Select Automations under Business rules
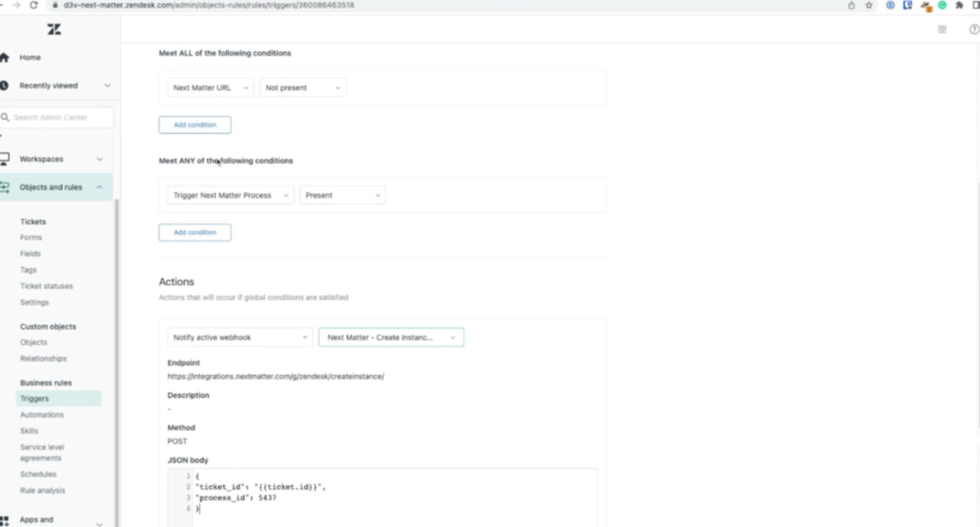Viewport: 980px width, 527px height. pos(42,414)
